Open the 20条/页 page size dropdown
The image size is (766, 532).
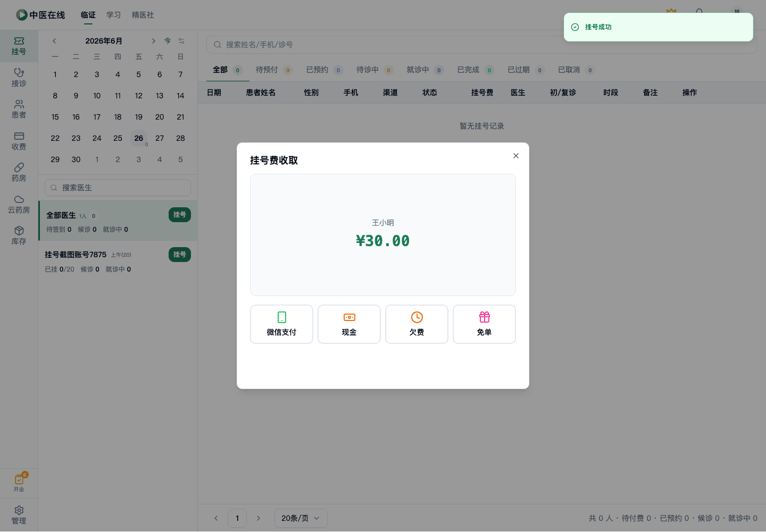coord(301,518)
